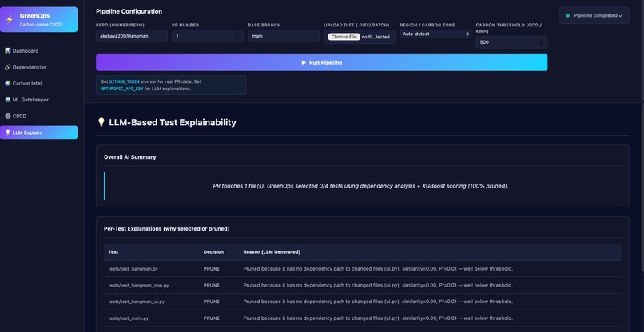Click PRUNE decision for test_hangman_ui.py row
The height and width of the screenshot is (332, 644).
pyautogui.click(x=212, y=302)
